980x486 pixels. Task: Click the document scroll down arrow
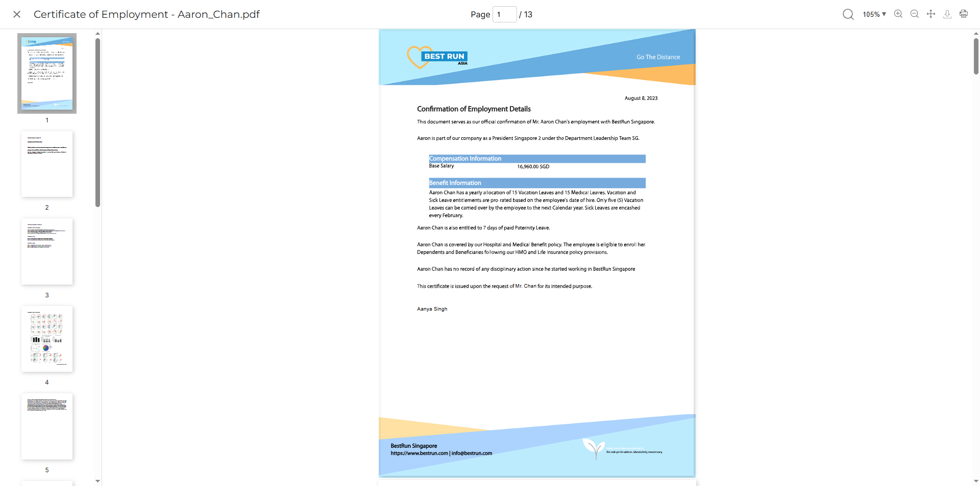point(976,481)
